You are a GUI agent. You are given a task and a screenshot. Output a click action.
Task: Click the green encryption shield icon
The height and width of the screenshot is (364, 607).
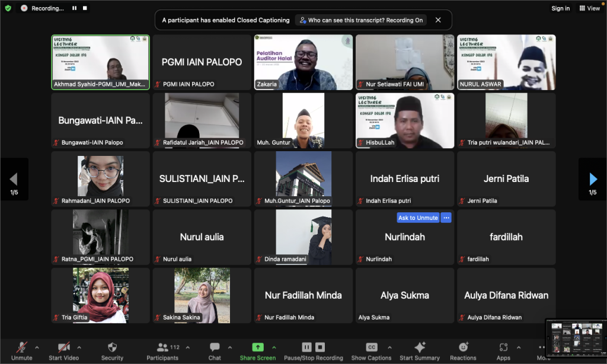click(x=8, y=8)
